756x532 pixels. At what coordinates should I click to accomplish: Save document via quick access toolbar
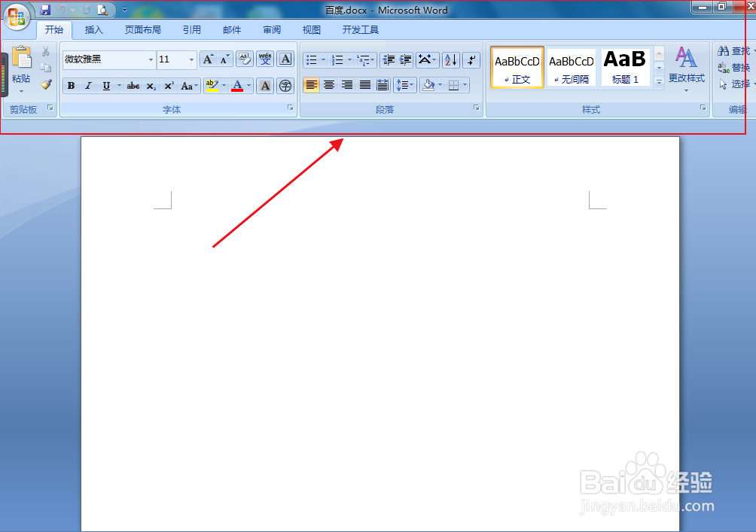click(x=45, y=10)
